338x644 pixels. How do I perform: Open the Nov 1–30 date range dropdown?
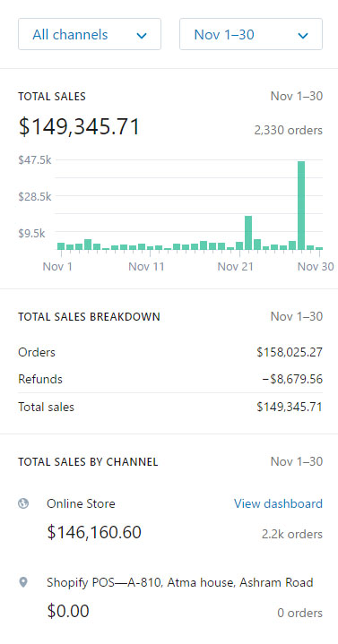coord(251,34)
